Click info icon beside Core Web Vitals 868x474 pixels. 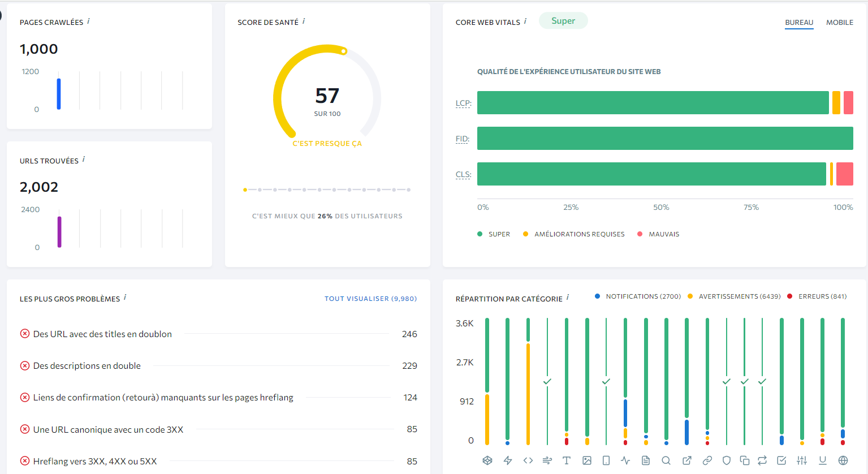click(x=525, y=21)
